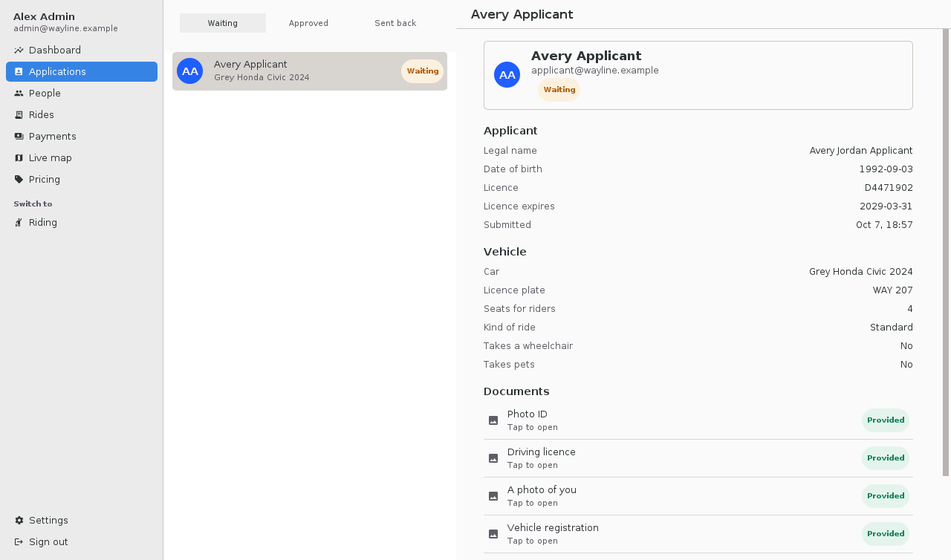Open the Photo ID image icon

493,420
